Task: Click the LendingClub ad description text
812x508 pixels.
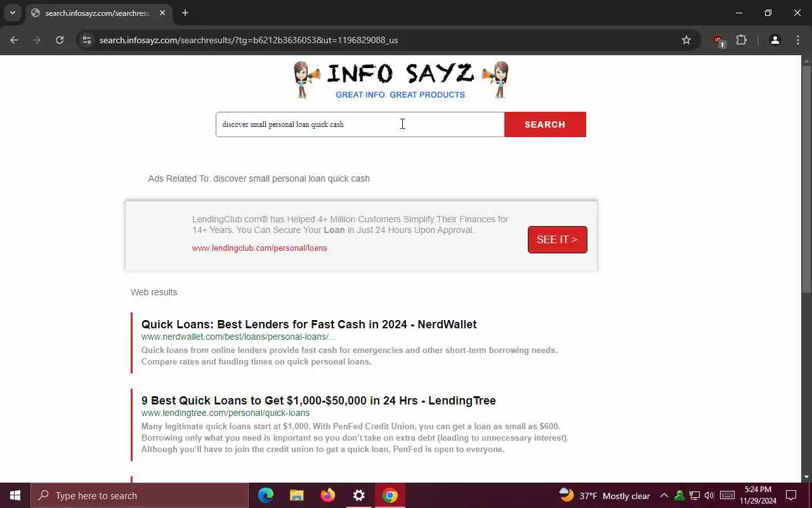Action: 350,225
